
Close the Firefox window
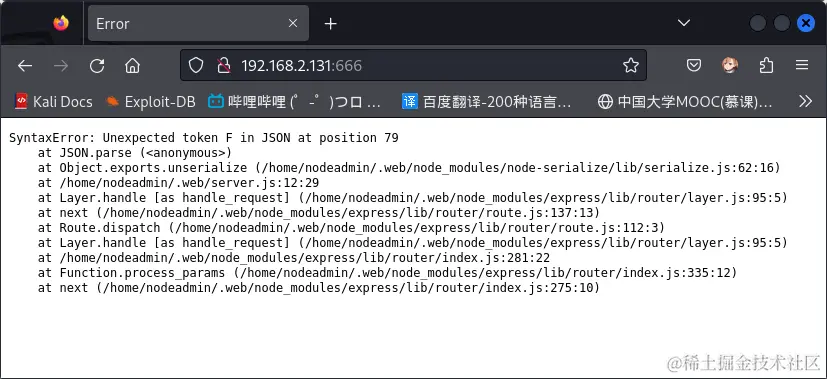pos(805,23)
